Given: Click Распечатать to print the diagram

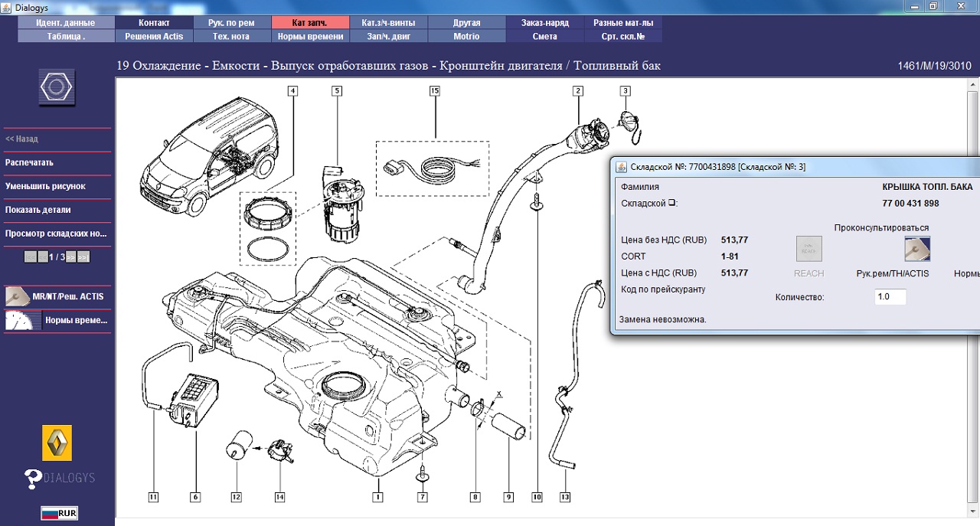Looking at the screenshot, I should tap(29, 162).
